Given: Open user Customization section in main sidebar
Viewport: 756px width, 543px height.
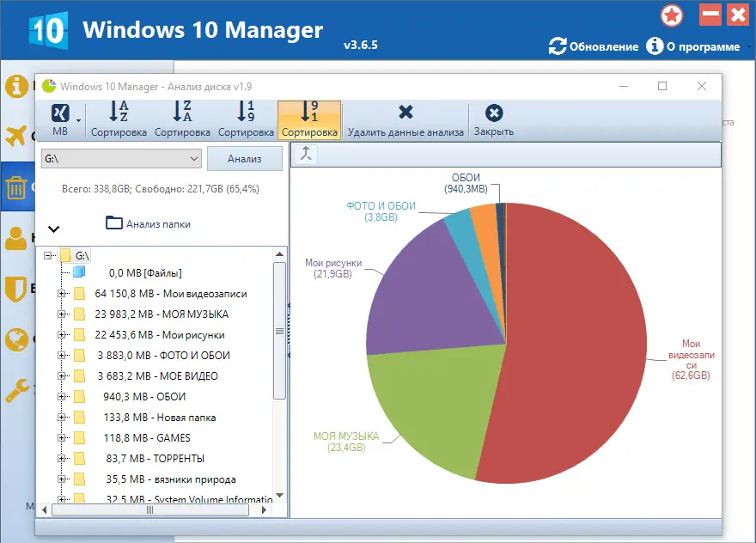Looking at the screenshot, I should [16, 238].
